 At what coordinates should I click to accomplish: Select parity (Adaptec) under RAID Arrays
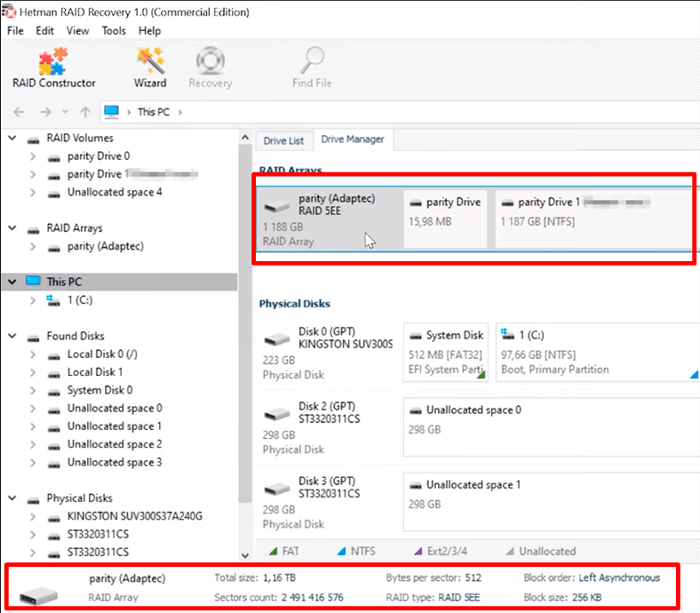[x=106, y=246]
